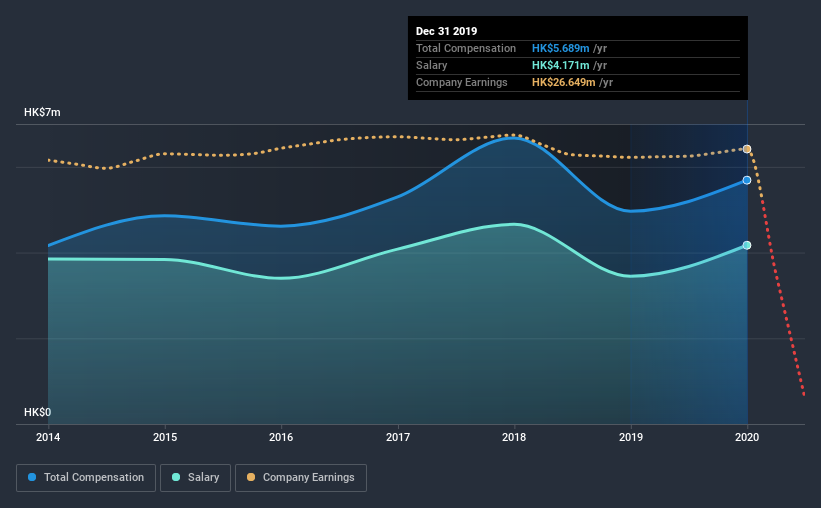Click the orange Company Earnings legend dot
This screenshot has width=821, height=508.
251,477
